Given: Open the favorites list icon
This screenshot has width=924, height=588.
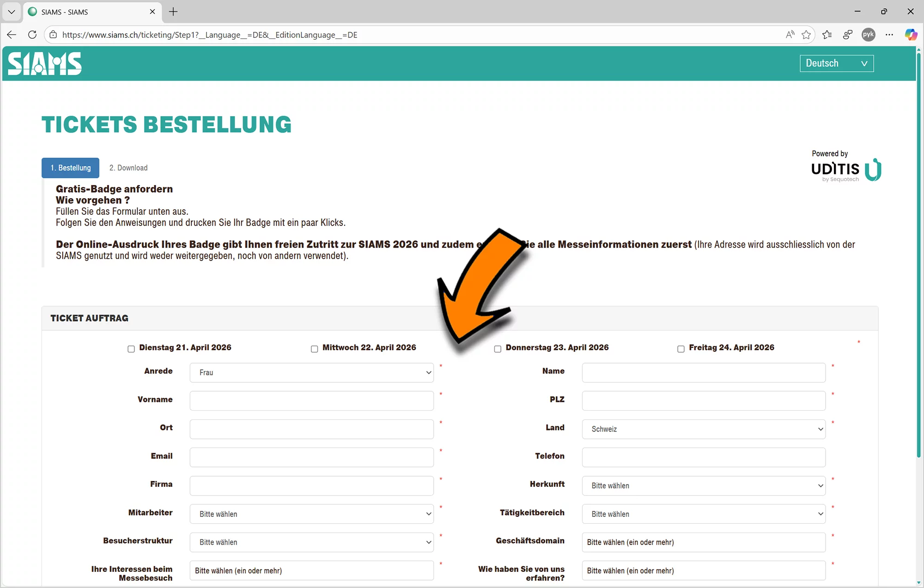Looking at the screenshot, I should pos(827,35).
